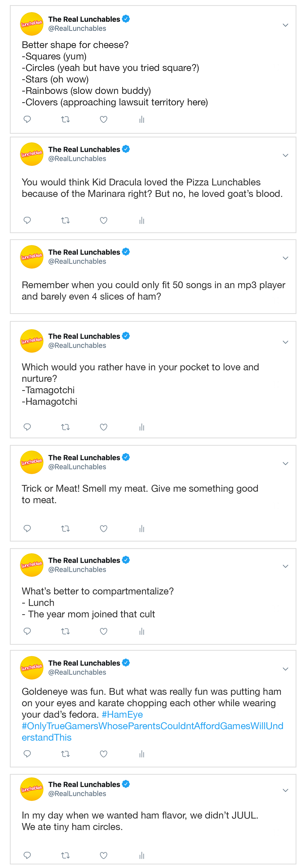Viewport: 307px width, 868px height.
Task: Open the #OnlyTrueGamersWhoseParentsCouldntAffordGamesWillUnderstandThis hashtag
Action: click(152, 732)
